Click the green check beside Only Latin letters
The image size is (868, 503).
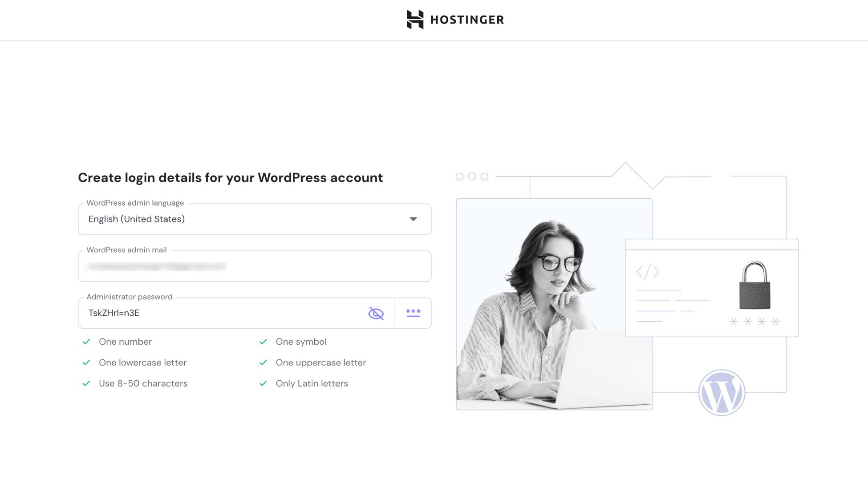(263, 383)
